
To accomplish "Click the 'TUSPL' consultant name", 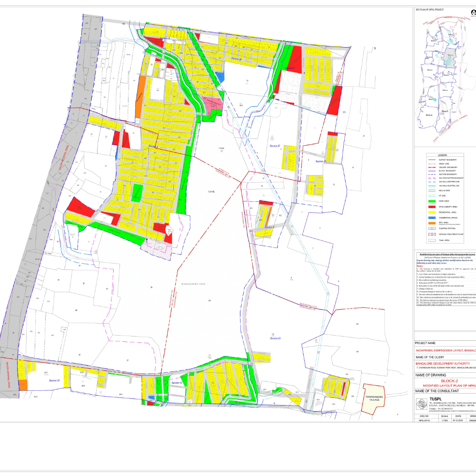I will point(436,399).
